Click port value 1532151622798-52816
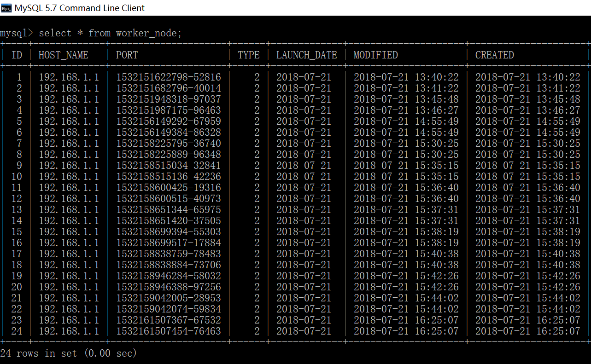The height and width of the screenshot is (364, 591). coord(168,77)
